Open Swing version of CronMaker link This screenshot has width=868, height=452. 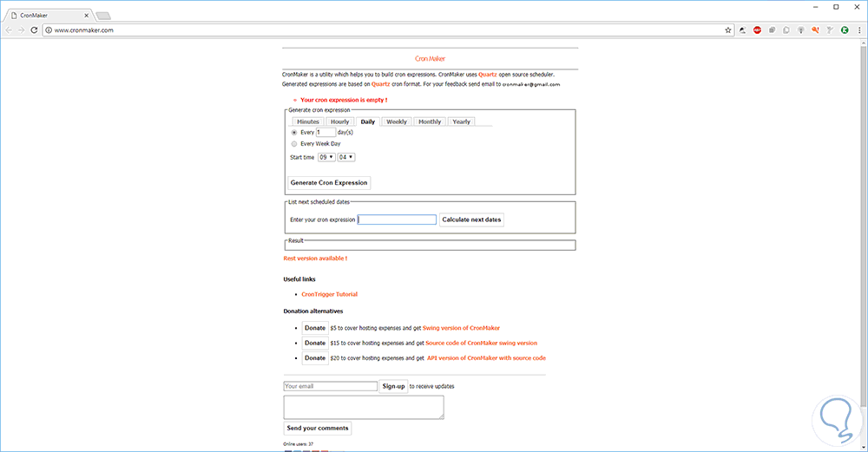tap(461, 328)
